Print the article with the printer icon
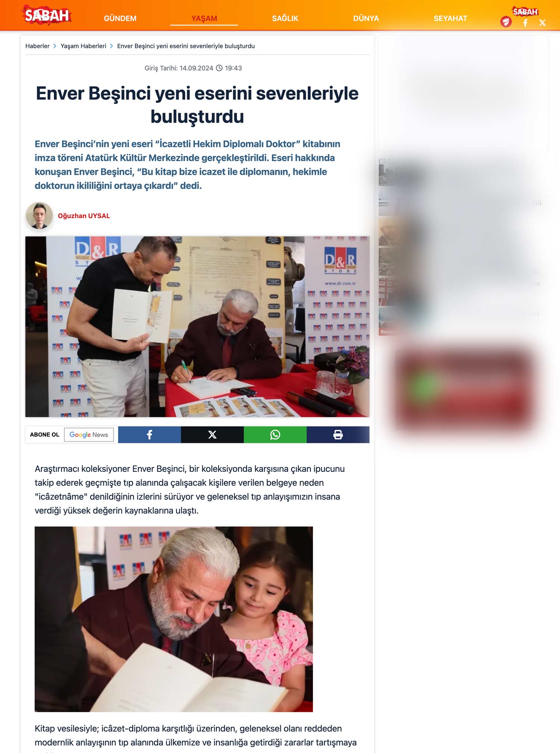Image resolution: width=560 pixels, height=753 pixels. (338, 435)
